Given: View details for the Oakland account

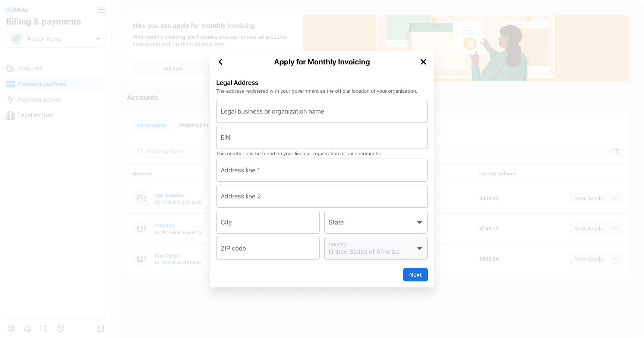Looking at the screenshot, I should click(x=589, y=229).
